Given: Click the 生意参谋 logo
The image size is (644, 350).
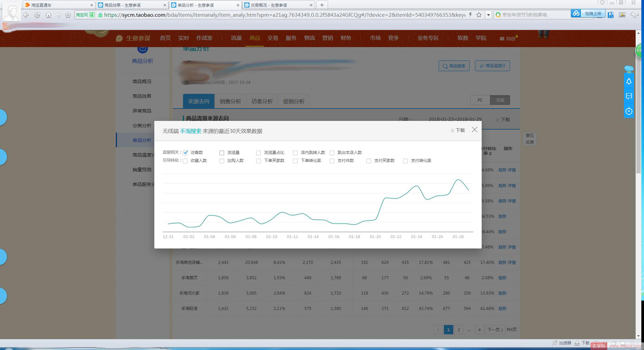Looking at the screenshot, I should click(x=133, y=38).
